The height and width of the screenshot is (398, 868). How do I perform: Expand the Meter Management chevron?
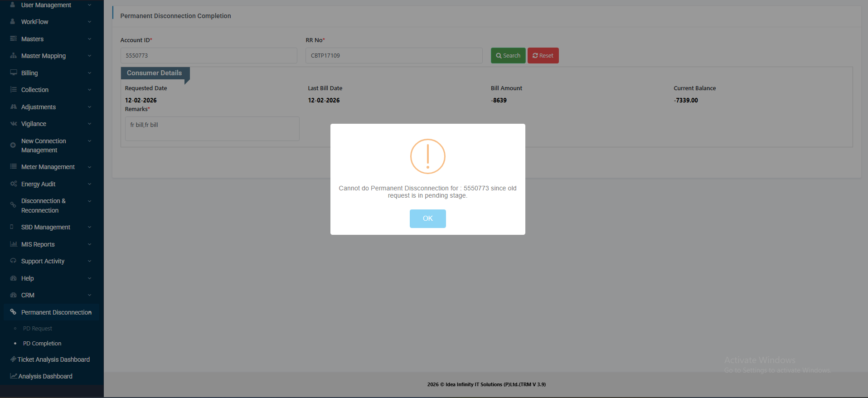89,167
